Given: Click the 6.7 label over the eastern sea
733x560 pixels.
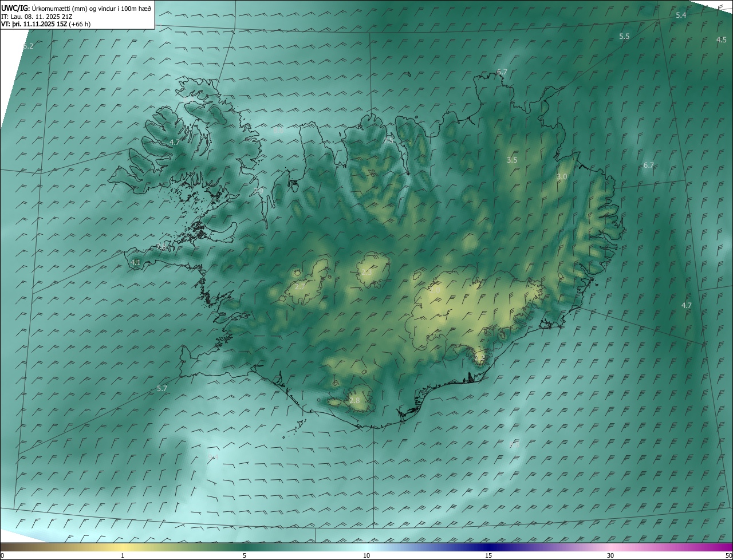Looking at the screenshot, I should [x=648, y=165].
